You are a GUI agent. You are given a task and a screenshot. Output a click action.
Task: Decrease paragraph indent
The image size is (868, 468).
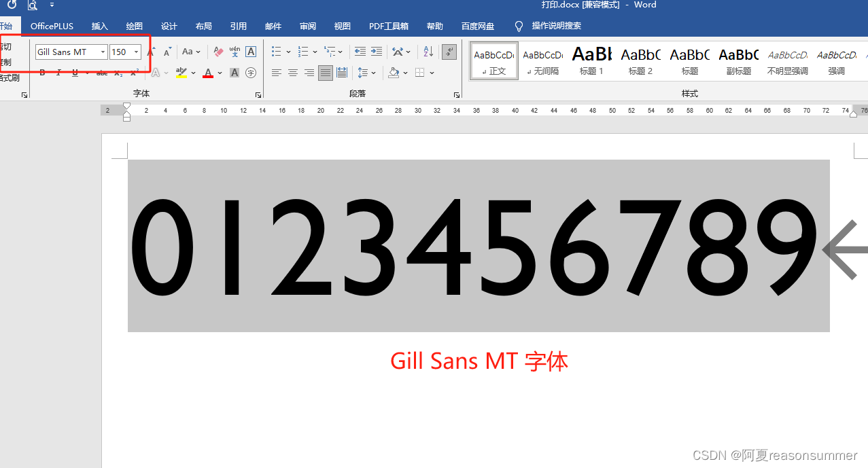point(360,52)
